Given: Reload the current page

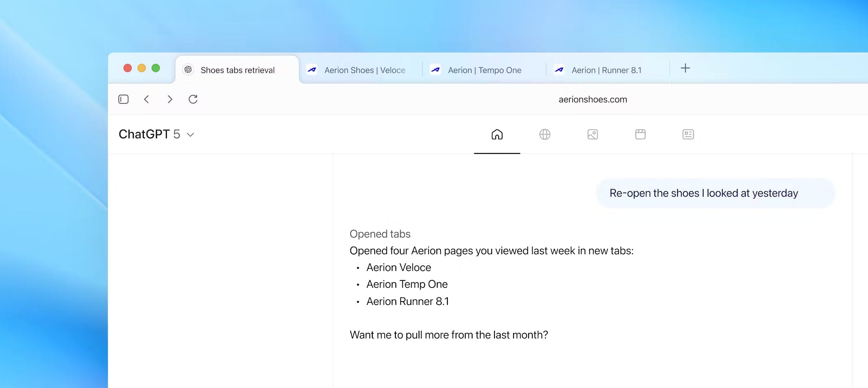Looking at the screenshot, I should coord(193,99).
